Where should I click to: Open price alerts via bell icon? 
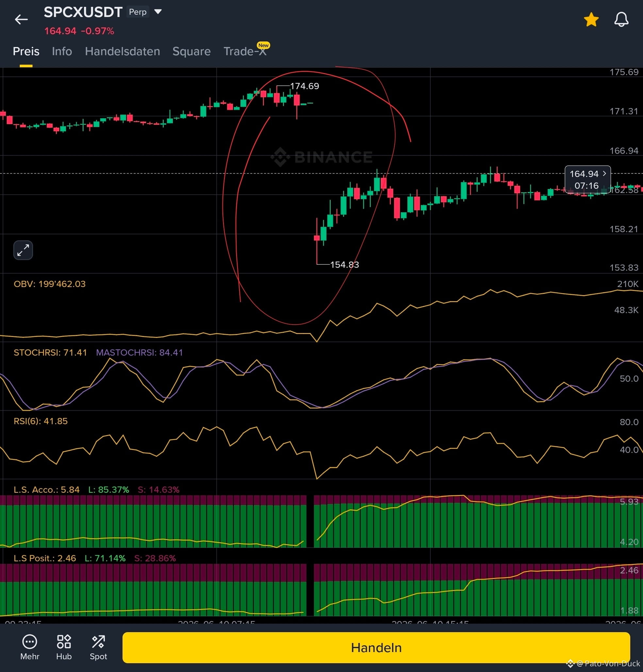point(621,19)
